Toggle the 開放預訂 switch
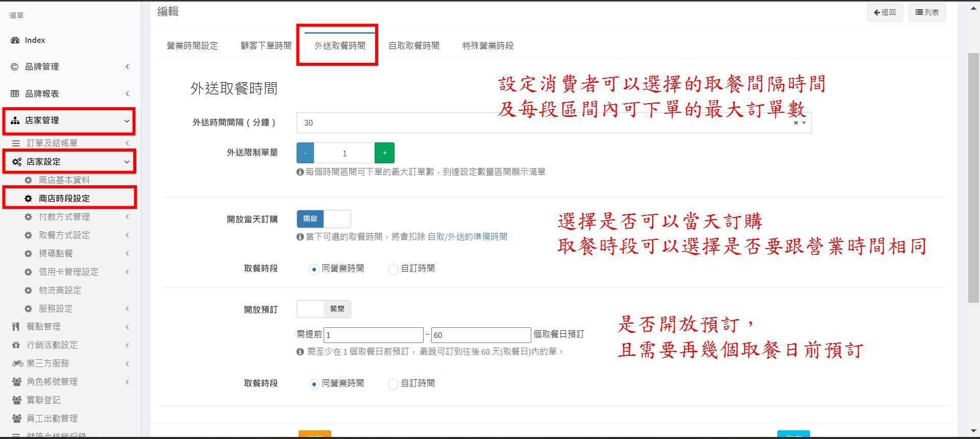The width and height of the screenshot is (980, 439). [324, 309]
